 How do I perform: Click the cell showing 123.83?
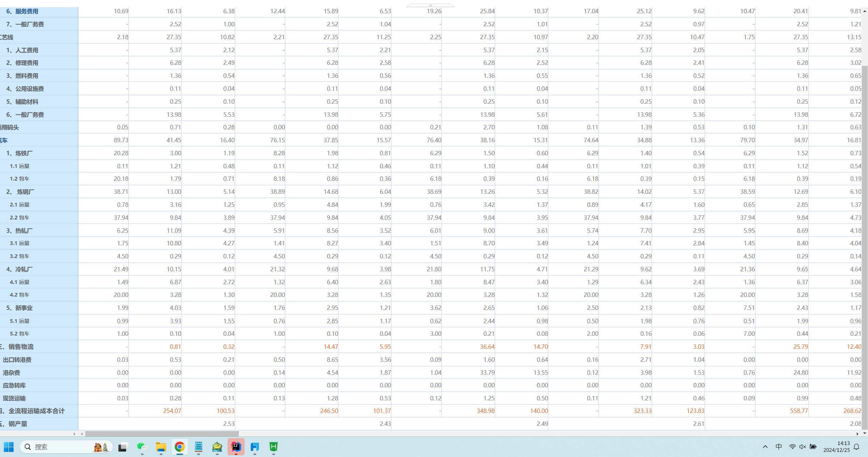[678, 411]
